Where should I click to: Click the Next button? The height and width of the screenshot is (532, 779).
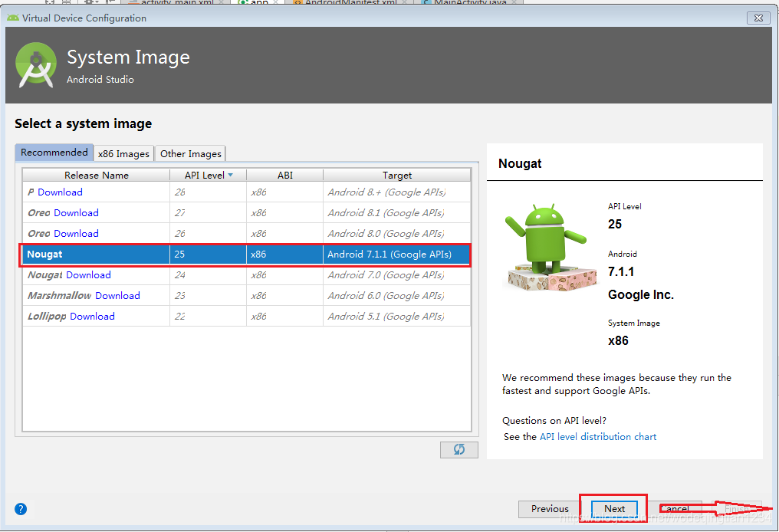tap(614, 509)
